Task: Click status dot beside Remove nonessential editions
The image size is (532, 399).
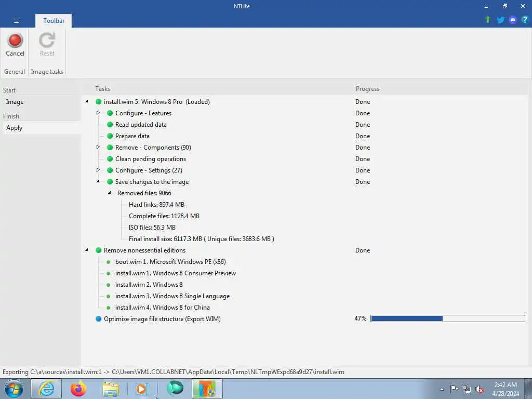Action: click(x=98, y=250)
